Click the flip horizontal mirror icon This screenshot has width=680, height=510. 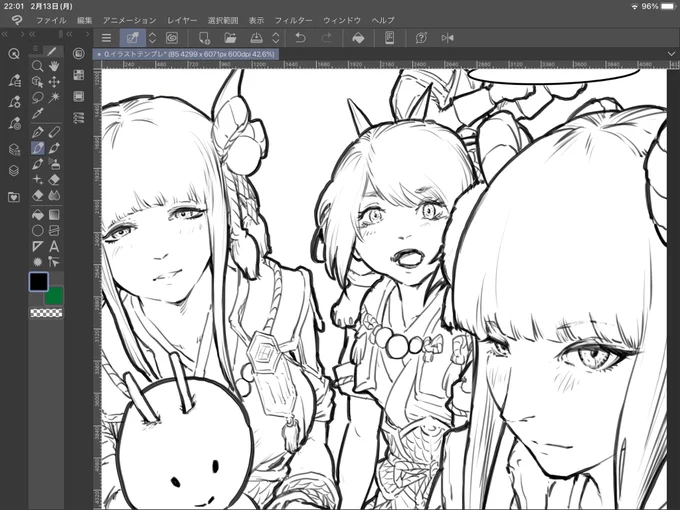(x=447, y=38)
